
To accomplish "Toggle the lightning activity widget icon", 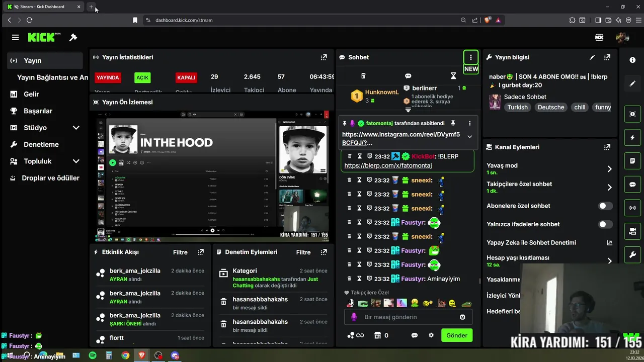I will (632, 137).
